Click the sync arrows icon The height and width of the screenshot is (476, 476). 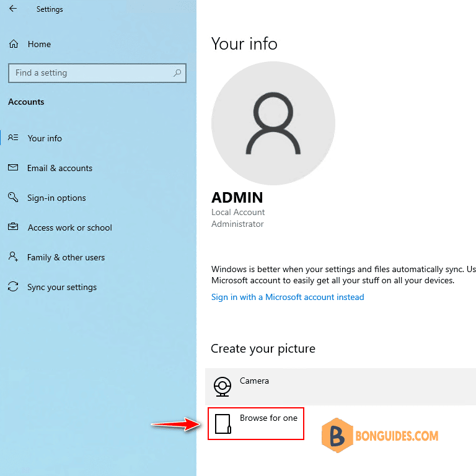(x=13, y=286)
